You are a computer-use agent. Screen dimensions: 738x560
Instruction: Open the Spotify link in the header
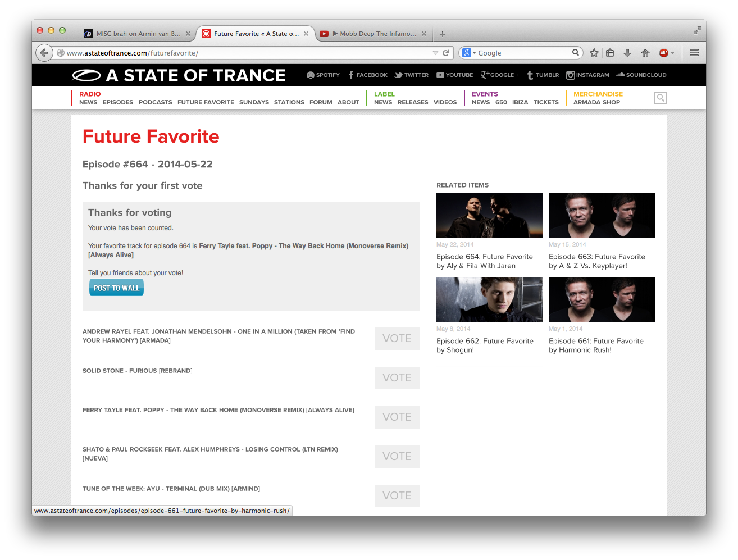323,75
